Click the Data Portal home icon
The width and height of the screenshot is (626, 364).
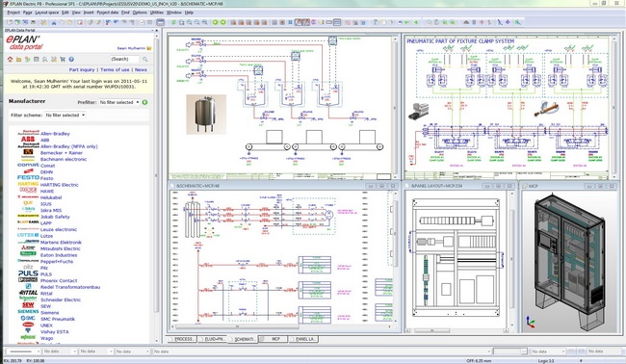click(x=11, y=59)
